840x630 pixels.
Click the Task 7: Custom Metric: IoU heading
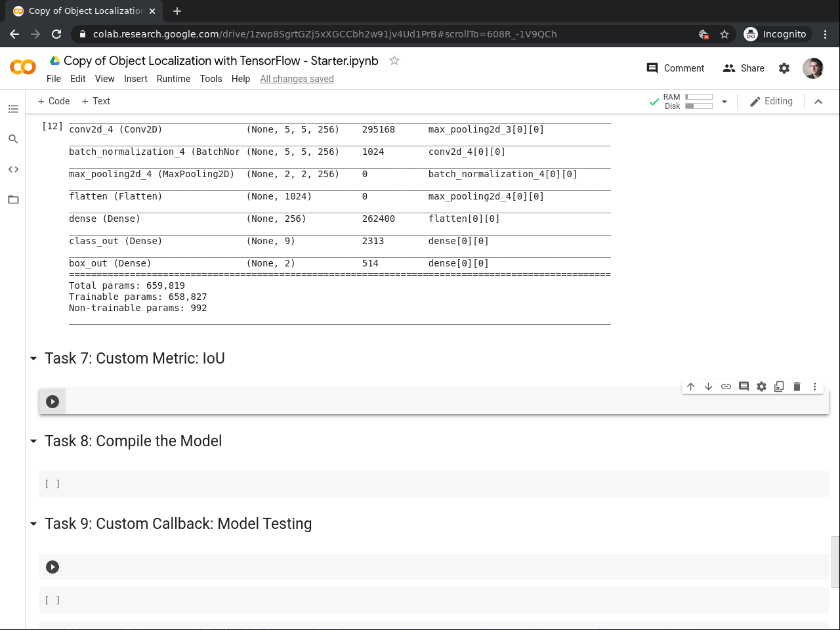click(x=135, y=358)
